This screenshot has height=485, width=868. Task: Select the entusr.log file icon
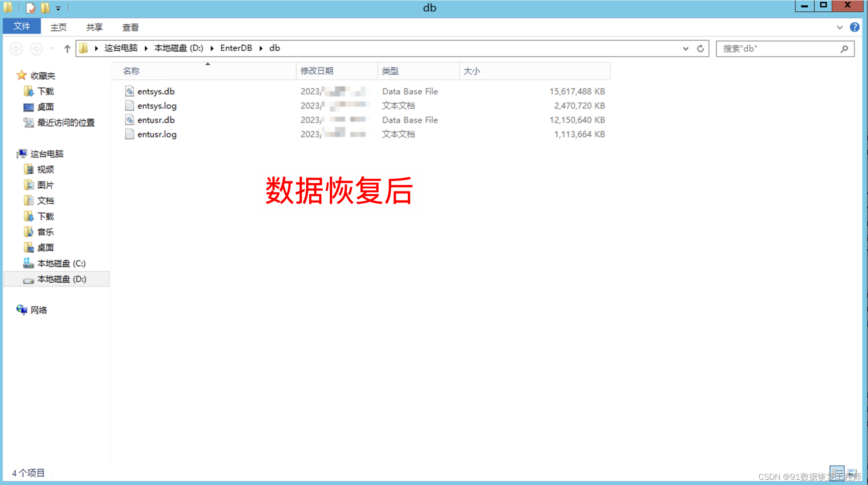[x=130, y=134]
